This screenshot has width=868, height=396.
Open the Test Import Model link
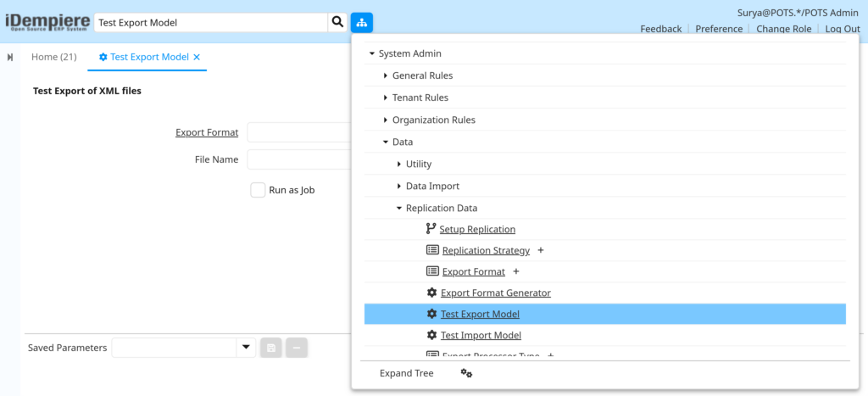point(481,336)
